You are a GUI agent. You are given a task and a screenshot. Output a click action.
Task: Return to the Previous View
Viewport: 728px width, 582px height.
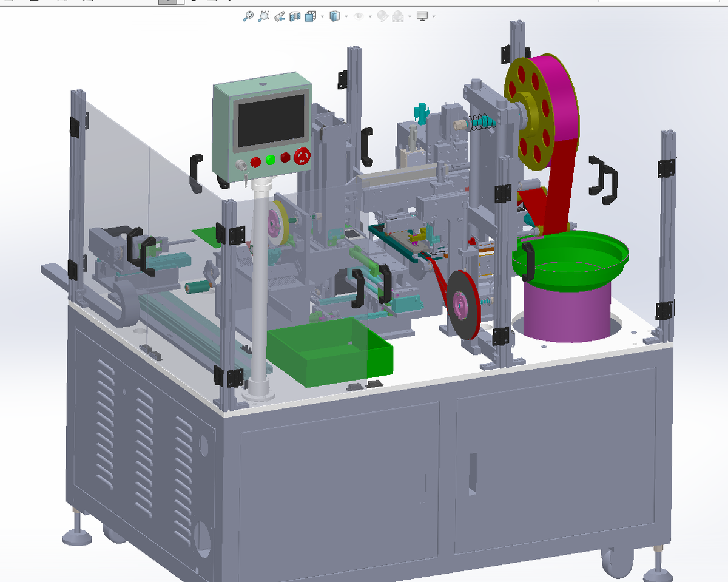[280, 16]
